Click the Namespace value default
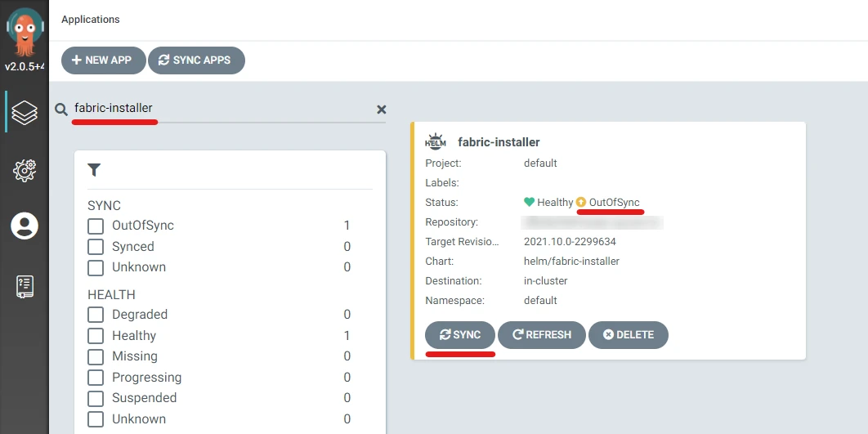This screenshot has height=434, width=868. click(x=540, y=301)
